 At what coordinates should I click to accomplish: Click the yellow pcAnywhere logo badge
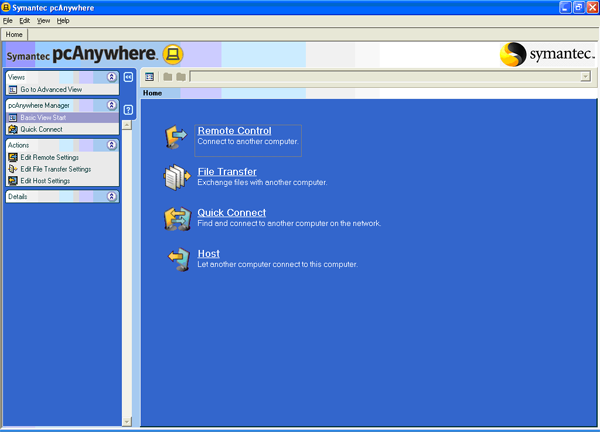[x=173, y=54]
